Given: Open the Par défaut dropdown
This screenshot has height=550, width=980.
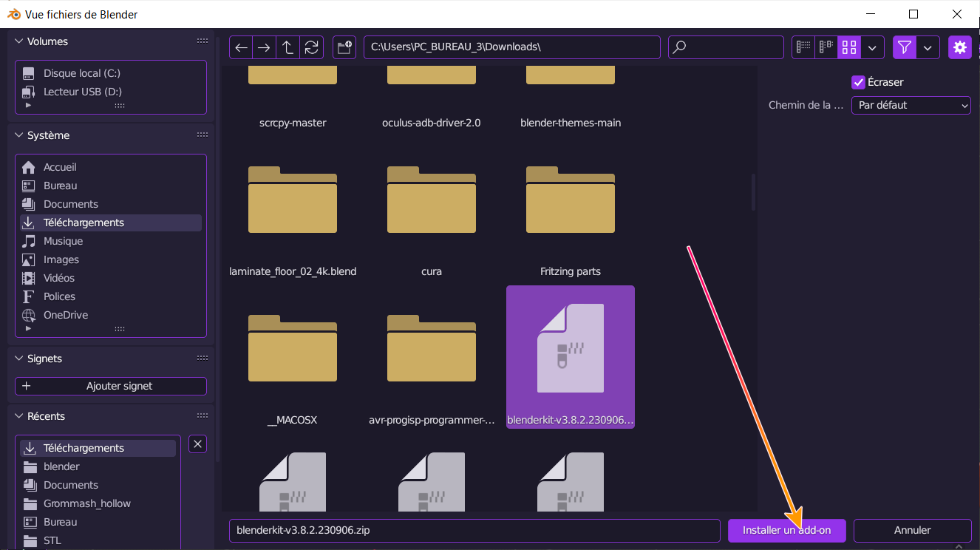Looking at the screenshot, I should (911, 105).
